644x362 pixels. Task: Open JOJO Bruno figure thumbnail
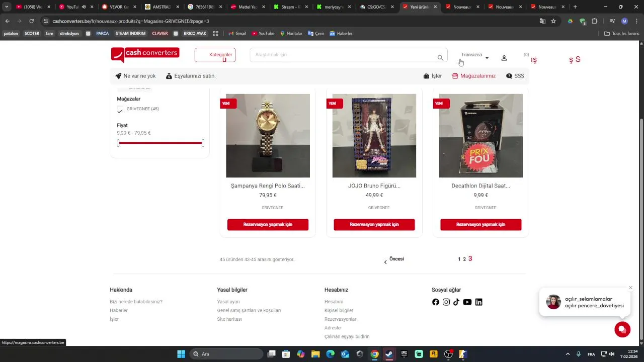point(374,136)
